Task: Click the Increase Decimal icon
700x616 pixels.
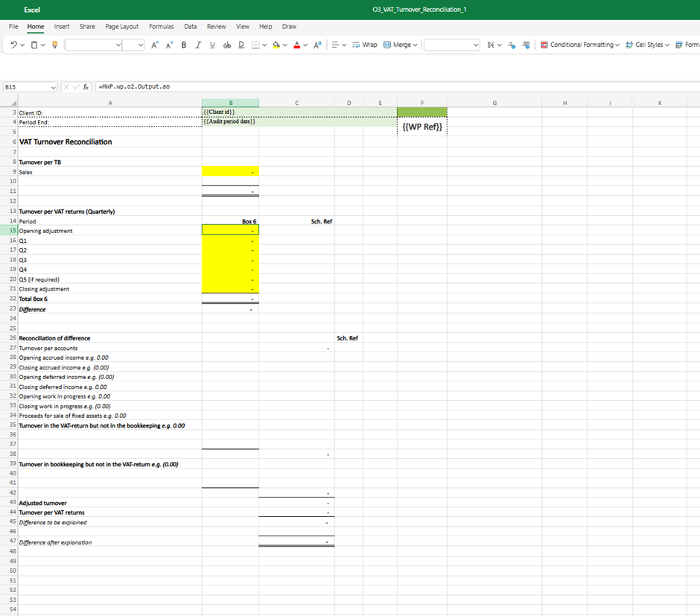Action: (x=512, y=45)
